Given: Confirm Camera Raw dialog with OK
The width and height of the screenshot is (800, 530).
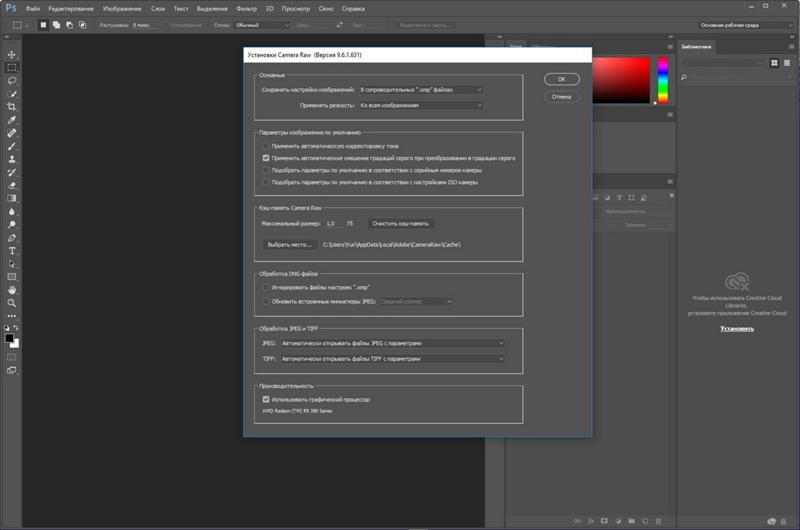Looking at the screenshot, I should click(562, 79).
